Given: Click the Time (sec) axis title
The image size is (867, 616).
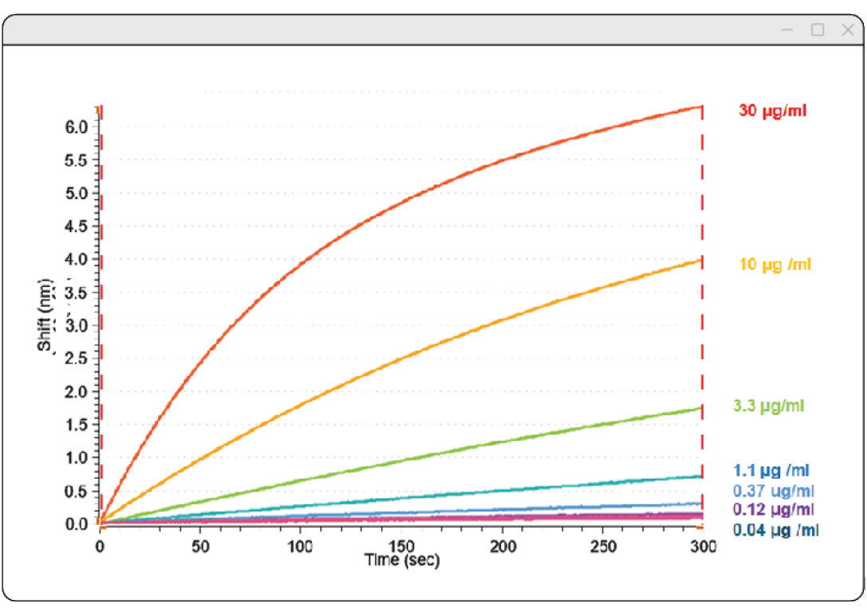Looking at the screenshot, I should (x=402, y=560).
